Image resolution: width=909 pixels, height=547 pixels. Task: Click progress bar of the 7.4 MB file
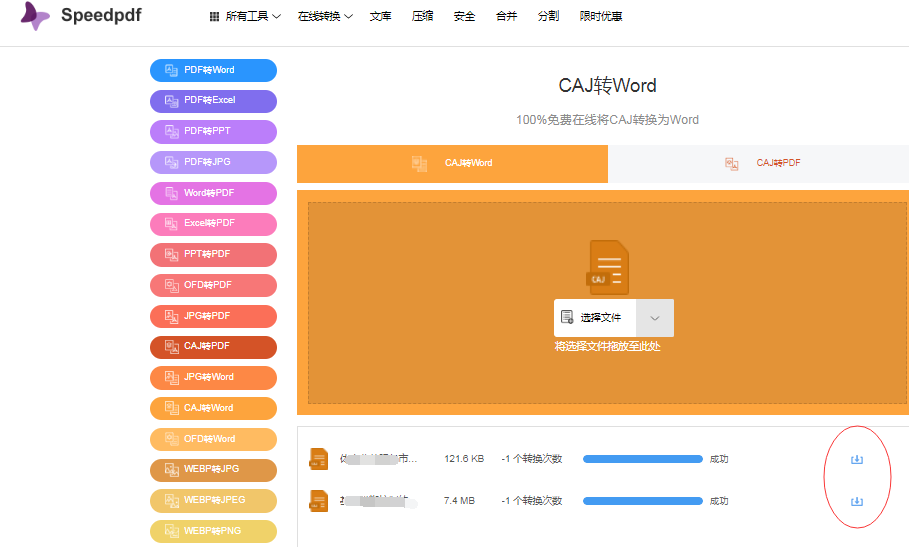tap(643, 501)
